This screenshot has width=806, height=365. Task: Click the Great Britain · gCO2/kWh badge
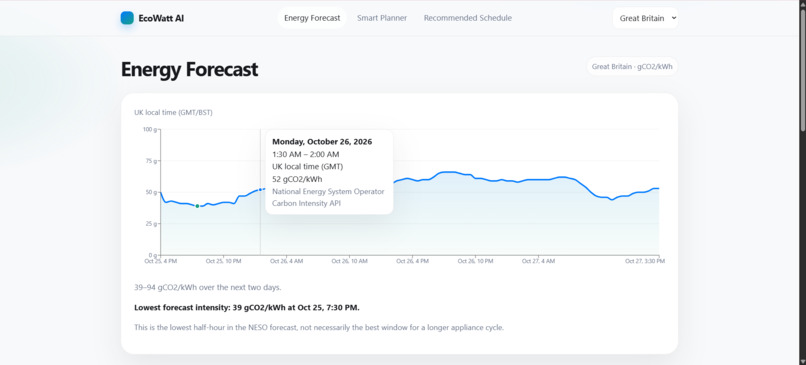pyautogui.click(x=632, y=66)
